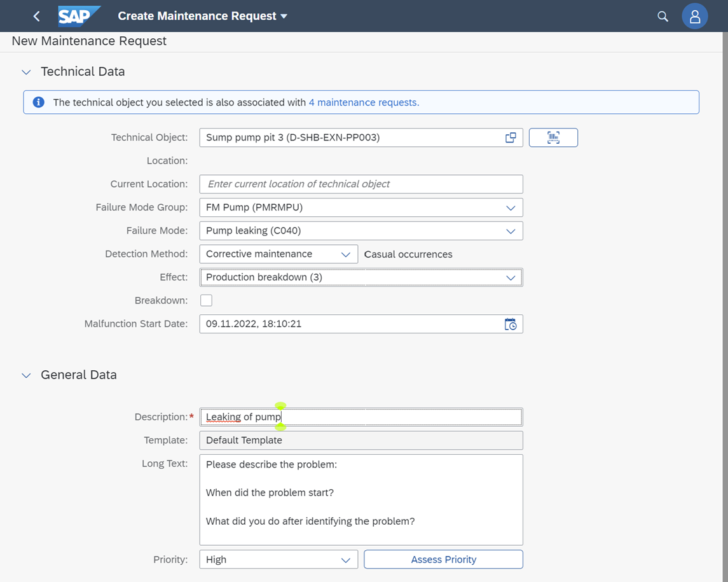Viewport: 728px width, 582px height.
Task: Open Create Maintenance Request title menu
Action: (202, 17)
